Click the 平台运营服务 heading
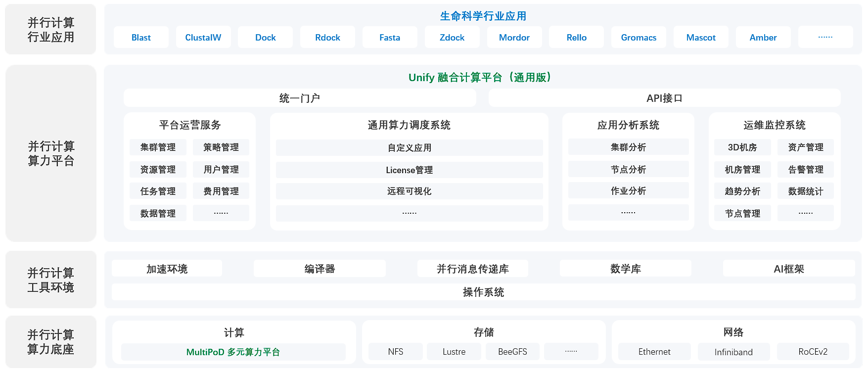 (190, 125)
